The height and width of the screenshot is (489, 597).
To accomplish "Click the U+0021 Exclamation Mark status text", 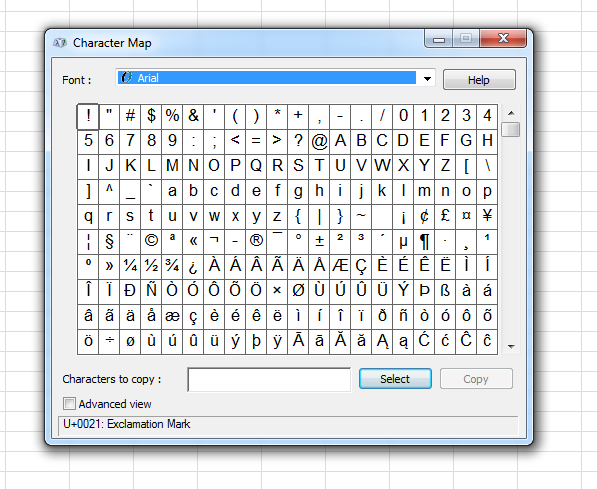I will 126,424.
